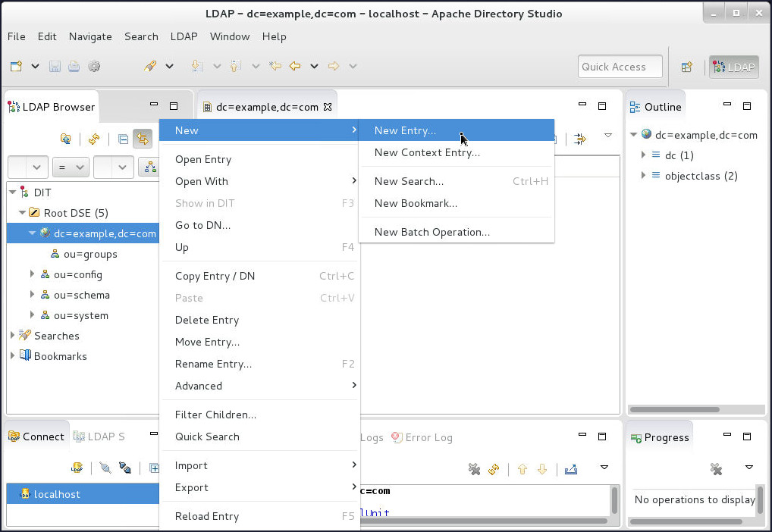Viewport: 772px width, 532px height.
Task: Open the Navigate menu
Action: click(x=90, y=36)
